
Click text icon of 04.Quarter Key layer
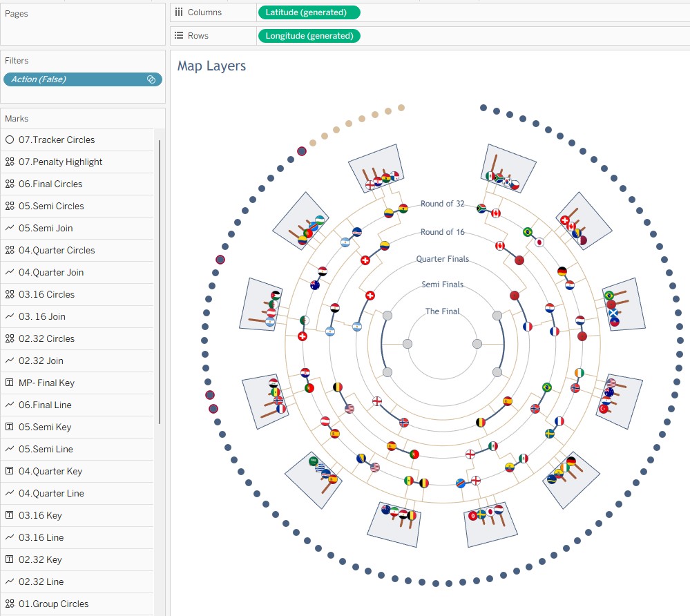(x=10, y=471)
